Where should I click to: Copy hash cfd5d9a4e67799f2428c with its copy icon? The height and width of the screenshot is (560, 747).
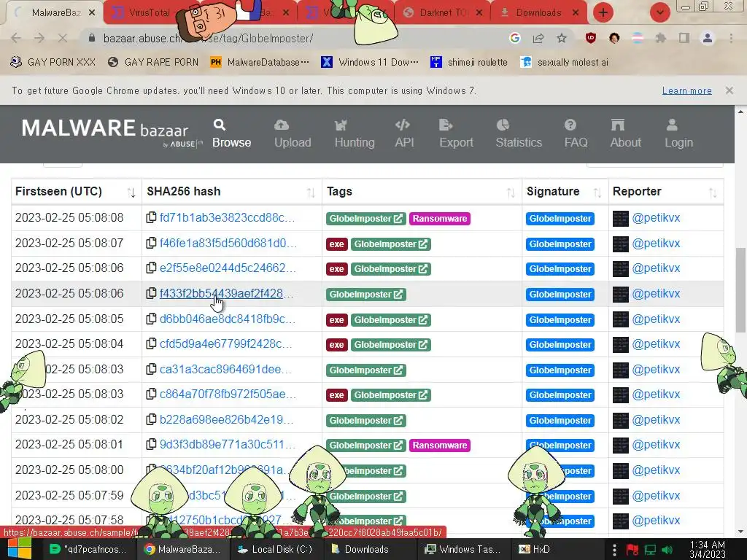(151, 343)
